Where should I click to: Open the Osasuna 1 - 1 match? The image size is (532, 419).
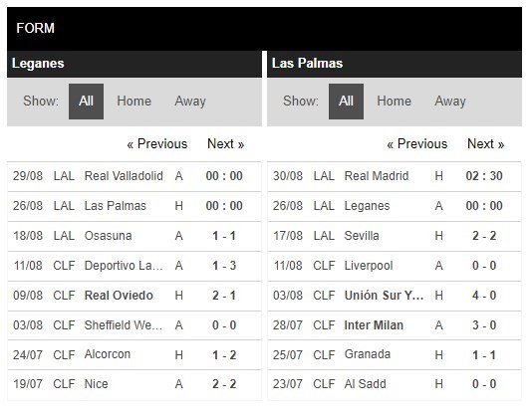click(x=134, y=236)
